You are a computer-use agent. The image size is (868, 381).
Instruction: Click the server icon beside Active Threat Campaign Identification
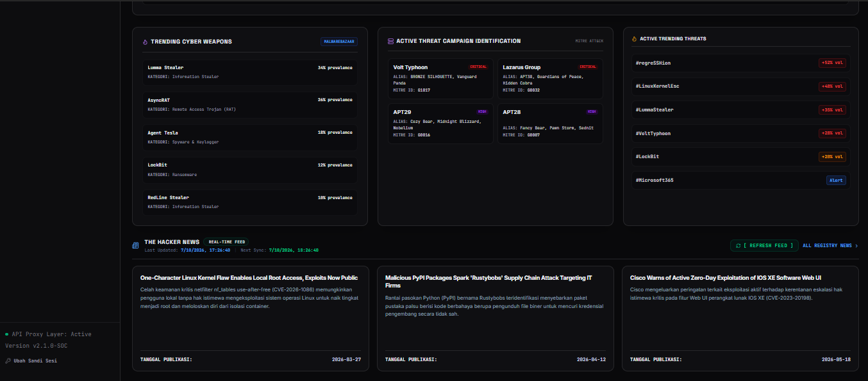pos(390,41)
